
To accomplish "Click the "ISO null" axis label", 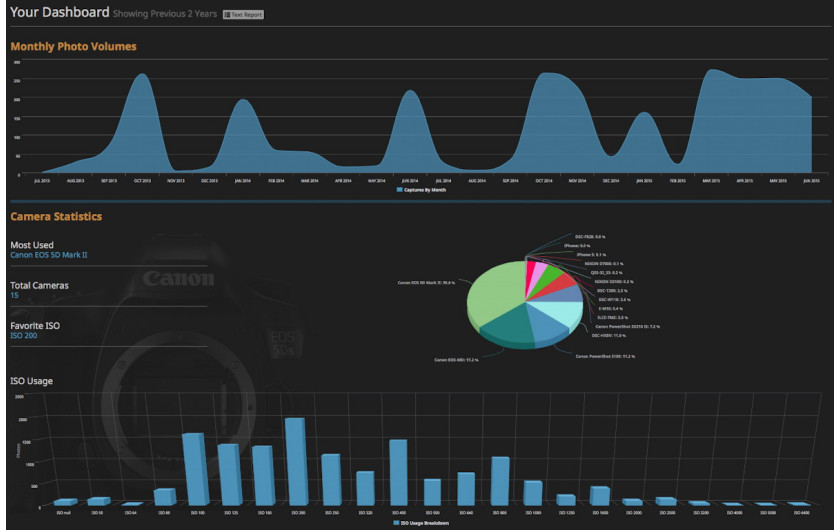I will [x=64, y=513].
